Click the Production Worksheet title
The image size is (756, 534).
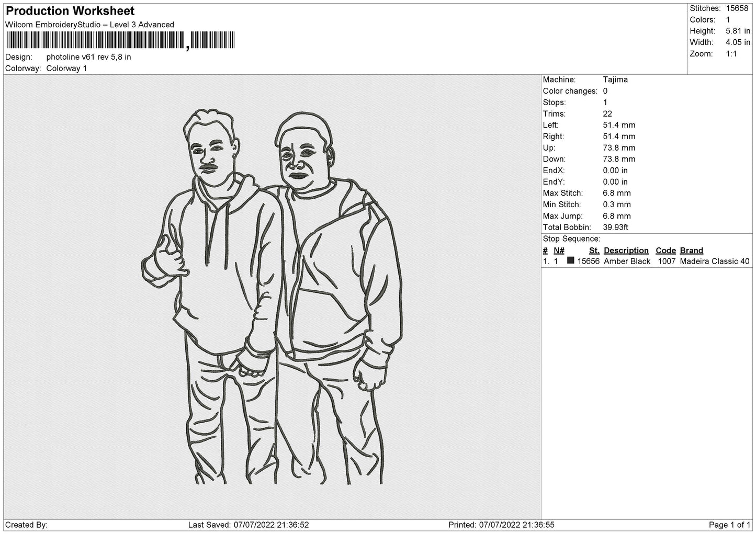pyautogui.click(x=70, y=11)
